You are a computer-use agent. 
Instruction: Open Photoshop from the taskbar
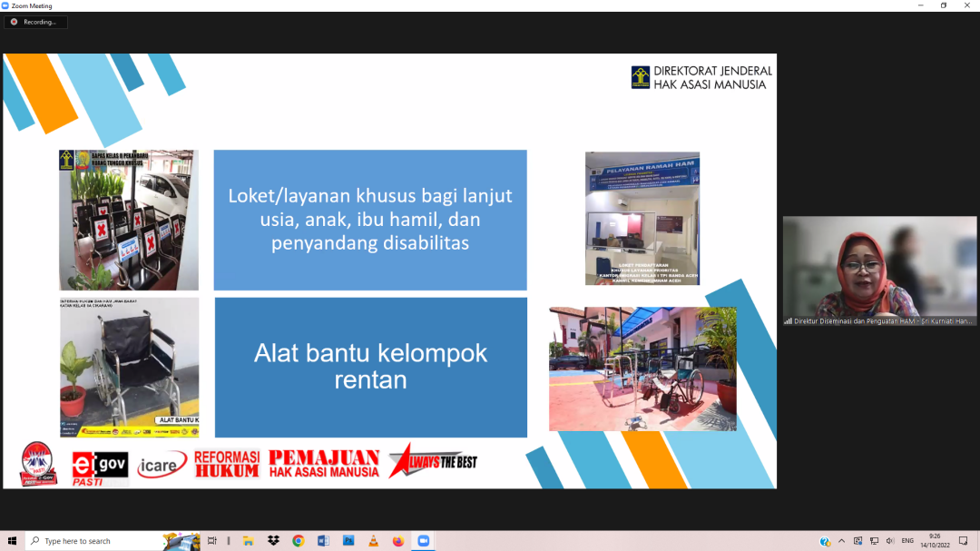coord(348,541)
